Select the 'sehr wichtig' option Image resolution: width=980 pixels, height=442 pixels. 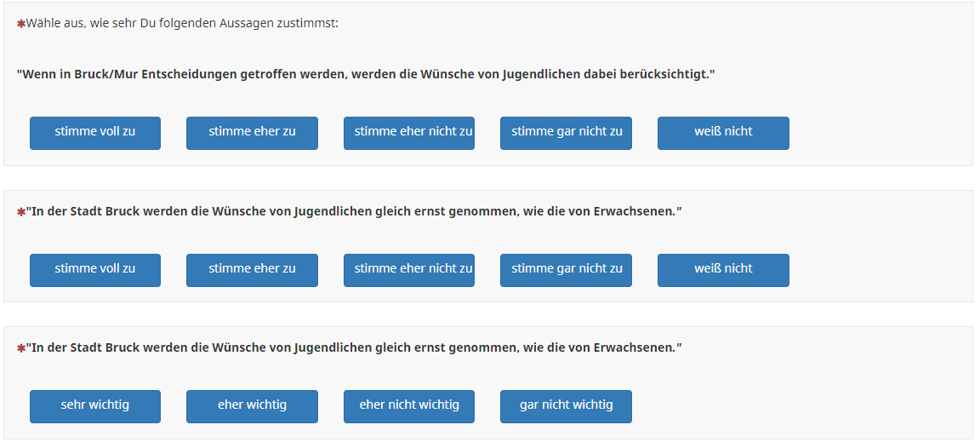click(95, 406)
